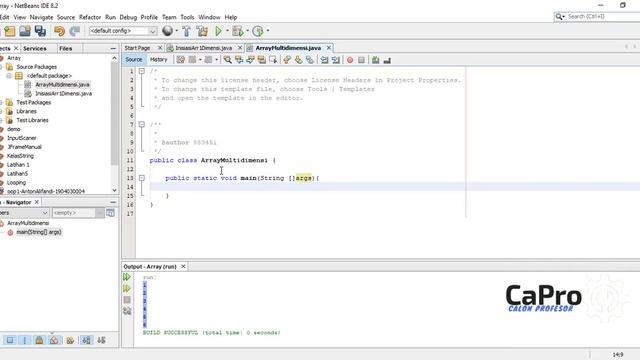The height and width of the screenshot is (360, 640).
Task: Click the Debug Project icon
Action: [238, 31]
